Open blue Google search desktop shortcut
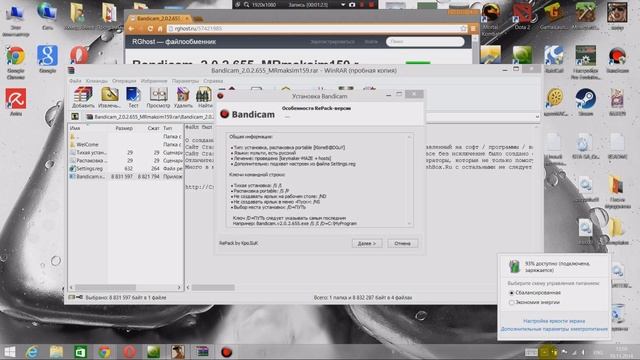640x360 pixels. tap(47, 59)
